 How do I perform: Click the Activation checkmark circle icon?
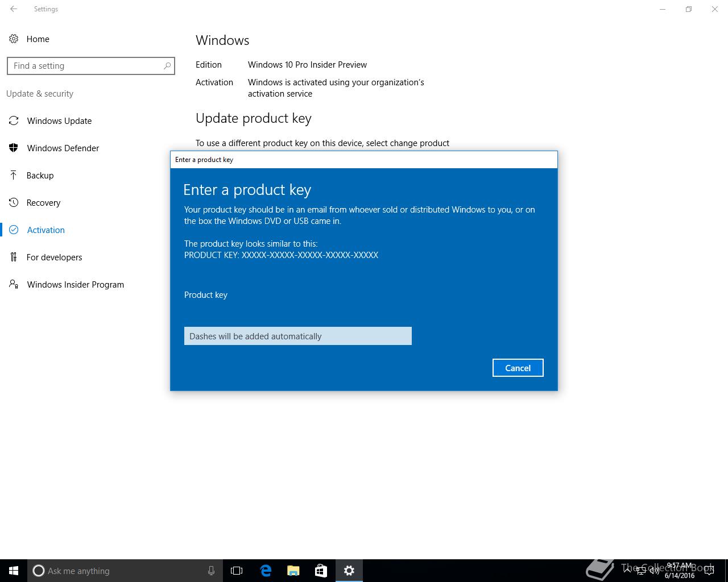click(x=14, y=230)
